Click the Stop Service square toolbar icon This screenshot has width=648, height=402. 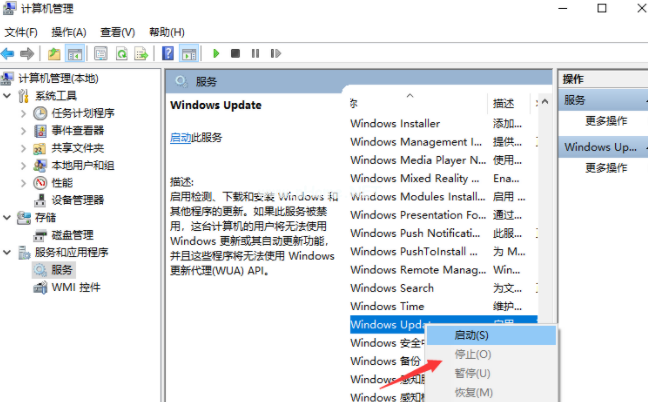235,53
